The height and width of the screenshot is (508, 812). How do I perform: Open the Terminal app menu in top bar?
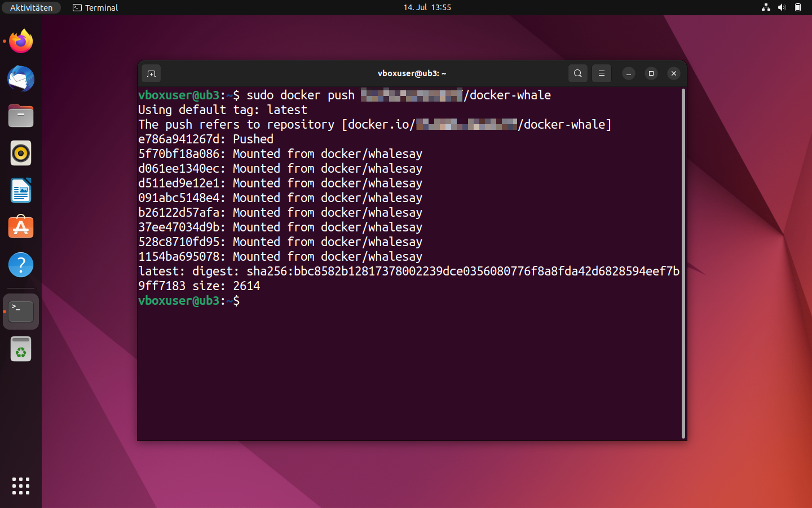tap(95, 7)
